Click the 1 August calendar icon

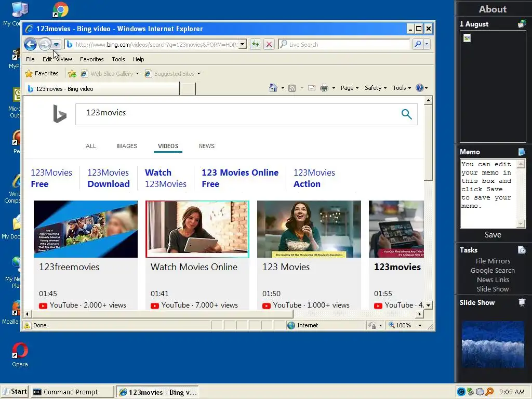click(522, 24)
